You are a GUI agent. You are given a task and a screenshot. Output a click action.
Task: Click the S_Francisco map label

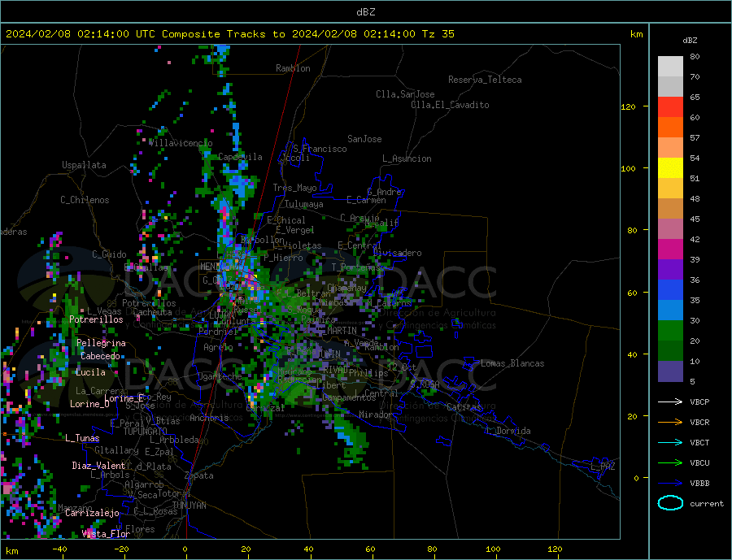click(320, 149)
